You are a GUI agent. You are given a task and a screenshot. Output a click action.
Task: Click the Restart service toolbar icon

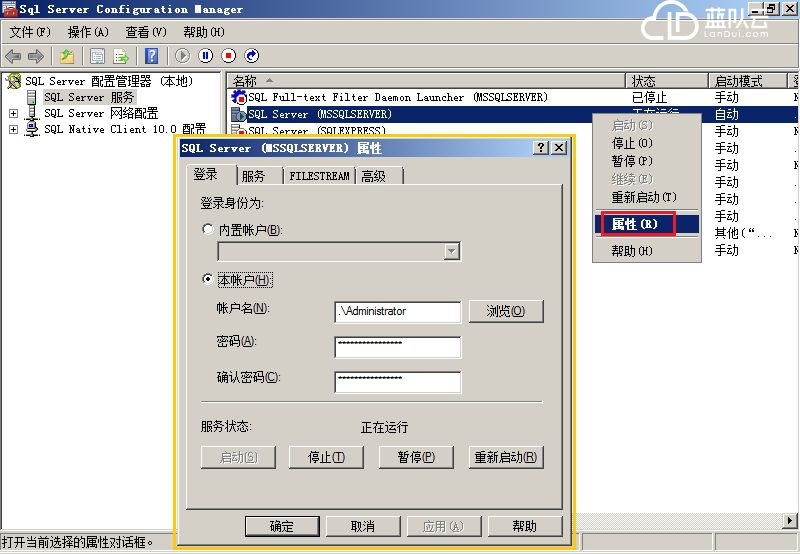tap(252, 56)
